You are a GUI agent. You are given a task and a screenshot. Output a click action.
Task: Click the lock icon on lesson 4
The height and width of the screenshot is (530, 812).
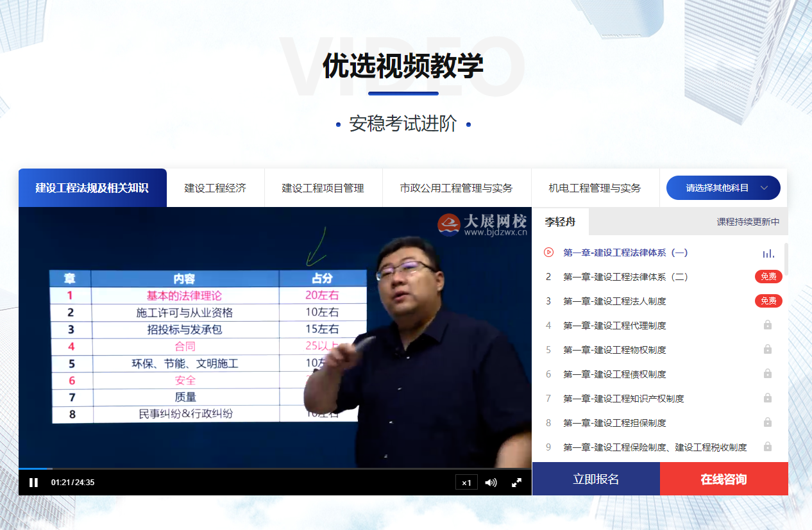point(767,325)
